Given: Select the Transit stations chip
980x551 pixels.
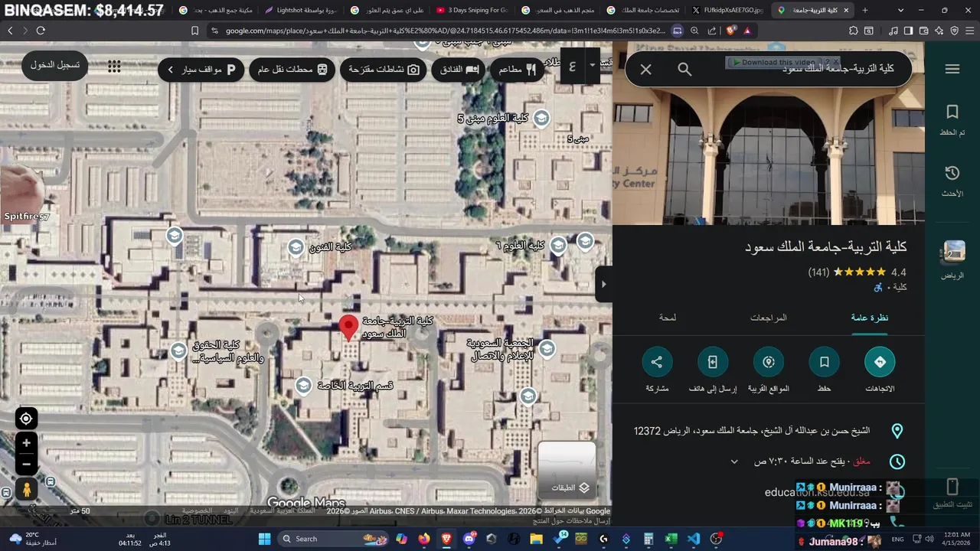Looking at the screenshot, I should pos(293,70).
